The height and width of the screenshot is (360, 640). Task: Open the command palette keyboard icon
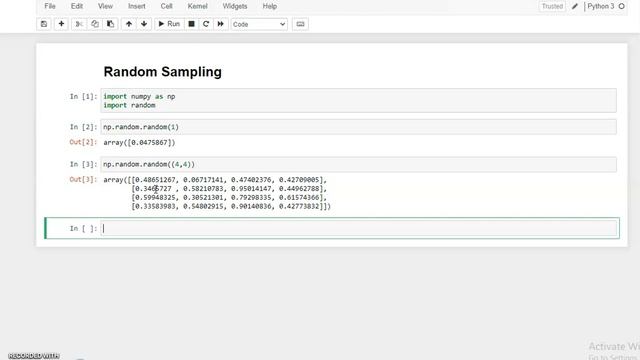300,24
